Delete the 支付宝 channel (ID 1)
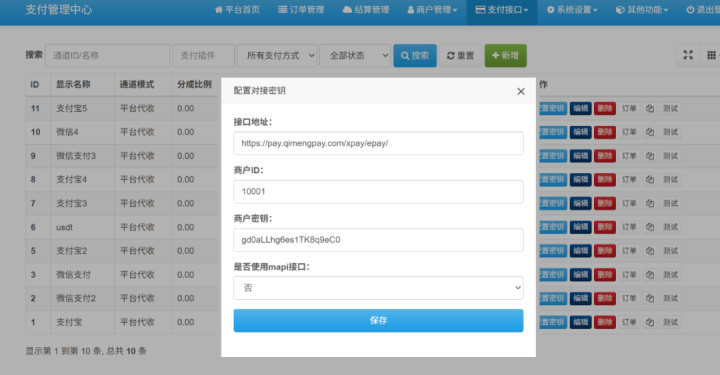Viewport: 720px width, 375px height. pos(605,322)
